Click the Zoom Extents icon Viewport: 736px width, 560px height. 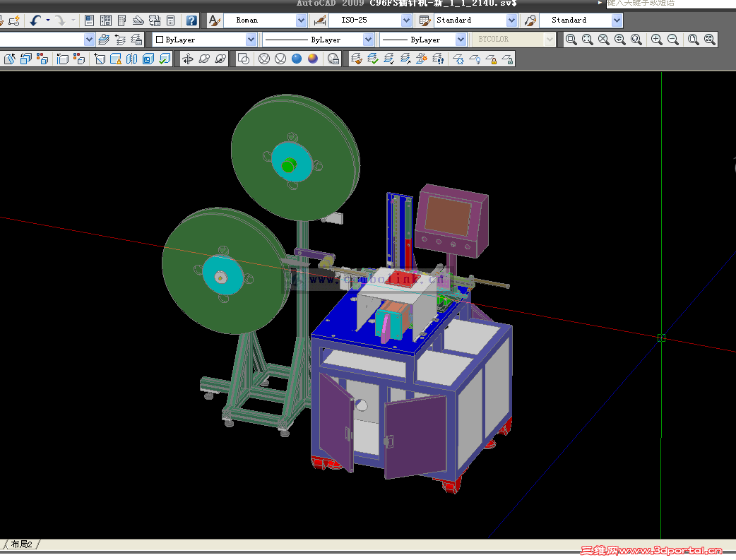pos(710,40)
